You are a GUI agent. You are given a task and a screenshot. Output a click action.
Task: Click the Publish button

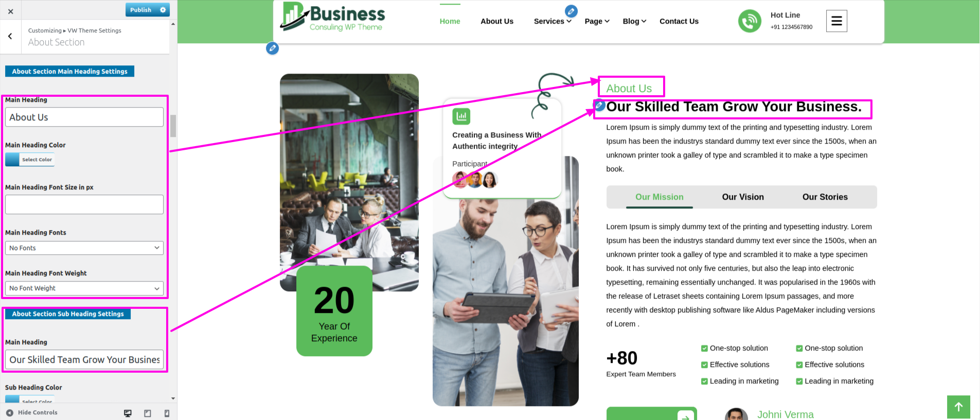(x=141, y=10)
